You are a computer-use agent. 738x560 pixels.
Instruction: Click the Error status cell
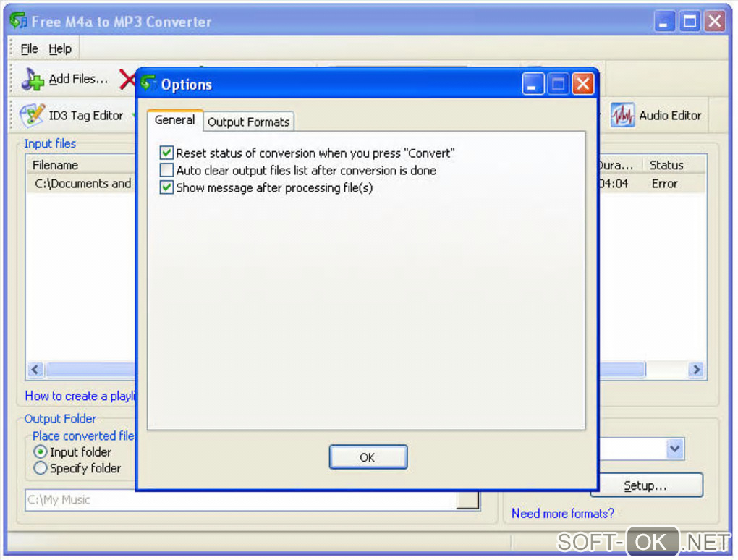665,184
